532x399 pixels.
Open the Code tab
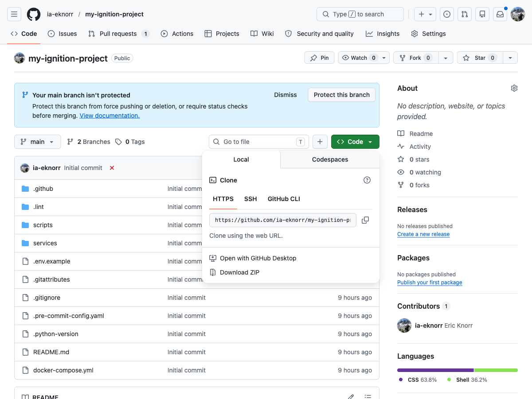pyautogui.click(x=23, y=34)
